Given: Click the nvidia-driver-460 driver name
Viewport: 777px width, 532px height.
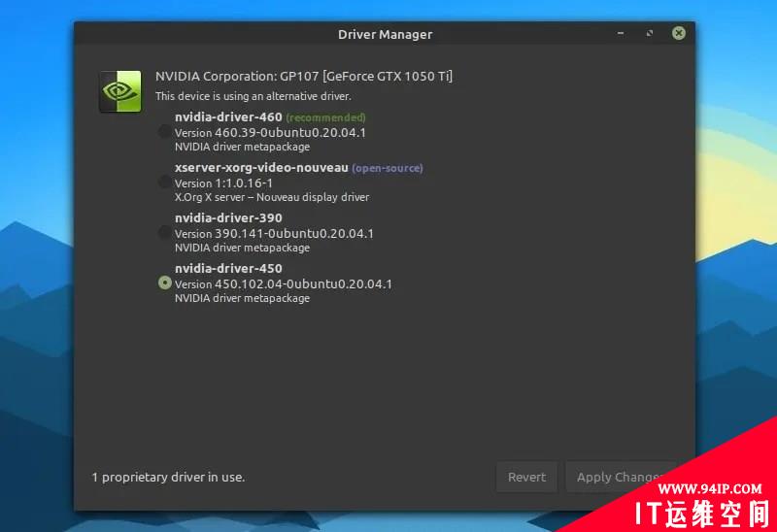Looking at the screenshot, I should point(228,117).
